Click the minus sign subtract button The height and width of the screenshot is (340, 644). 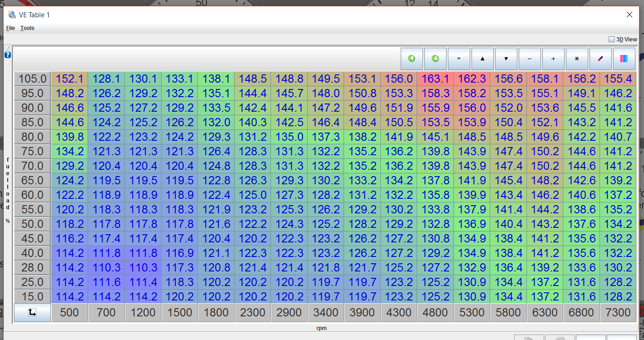point(530,59)
